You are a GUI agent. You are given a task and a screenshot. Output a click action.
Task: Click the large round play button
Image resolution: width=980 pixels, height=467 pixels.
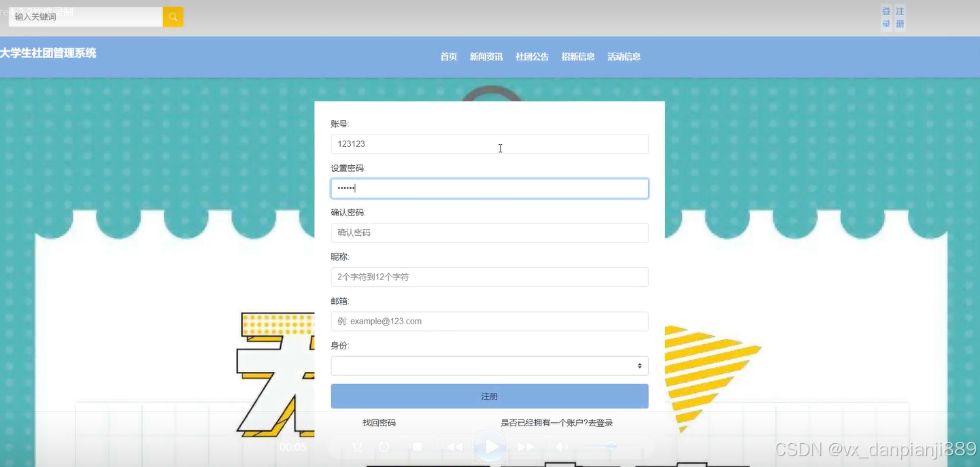(x=490, y=447)
